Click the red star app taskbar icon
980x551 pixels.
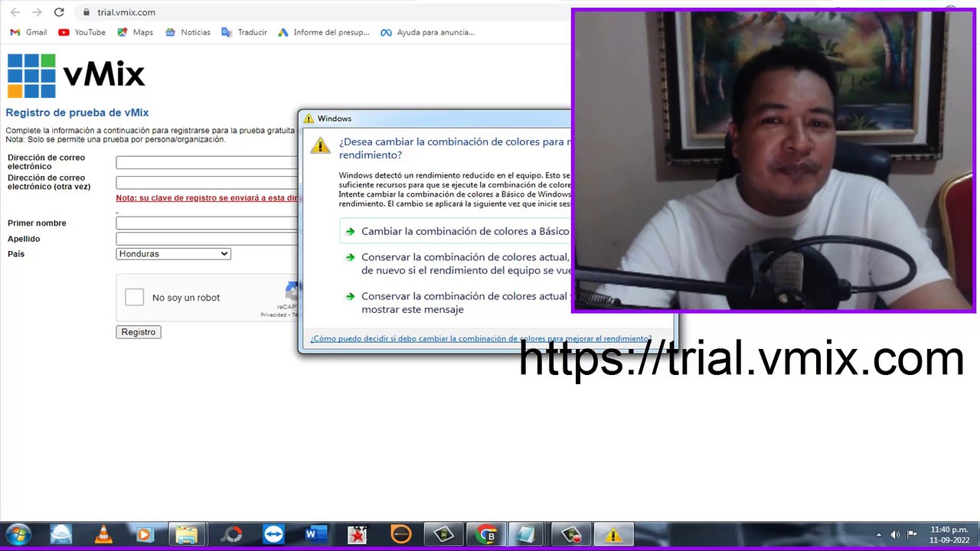point(358,534)
